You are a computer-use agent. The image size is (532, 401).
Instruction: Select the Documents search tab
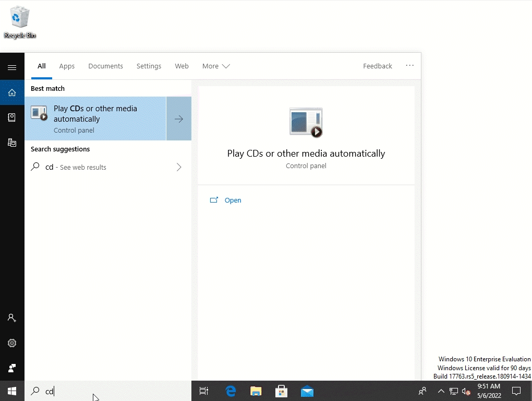105,66
